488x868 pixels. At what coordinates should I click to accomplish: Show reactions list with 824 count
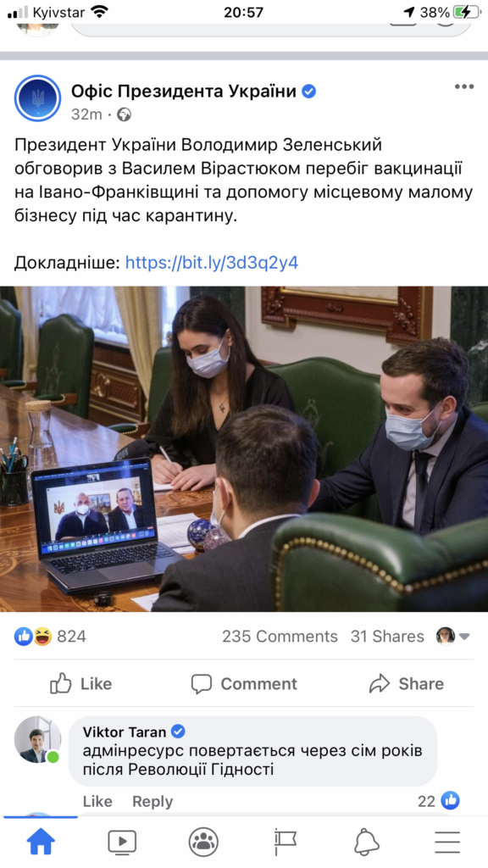point(50,637)
